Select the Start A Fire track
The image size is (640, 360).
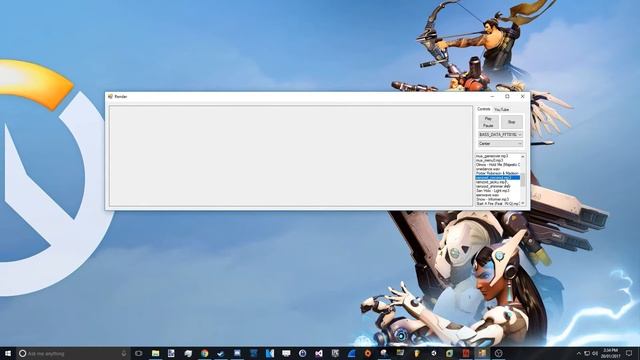(498, 203)
